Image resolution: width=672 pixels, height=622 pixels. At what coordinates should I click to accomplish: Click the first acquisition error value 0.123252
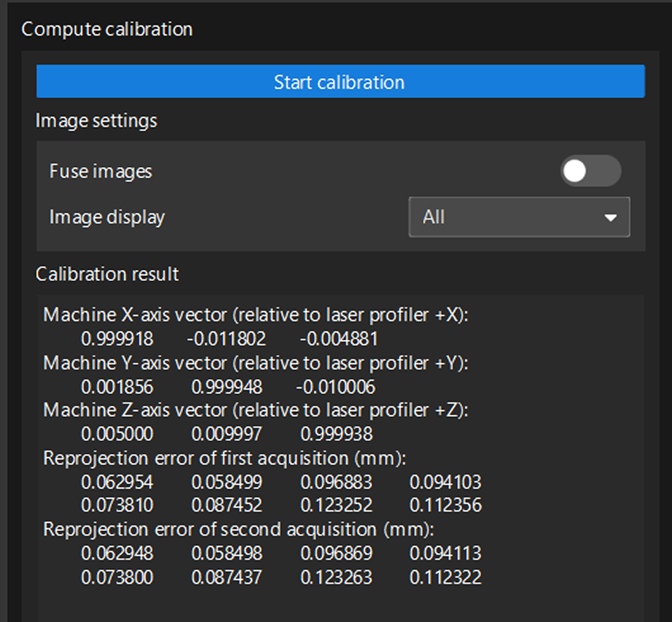tap(336, 505)
